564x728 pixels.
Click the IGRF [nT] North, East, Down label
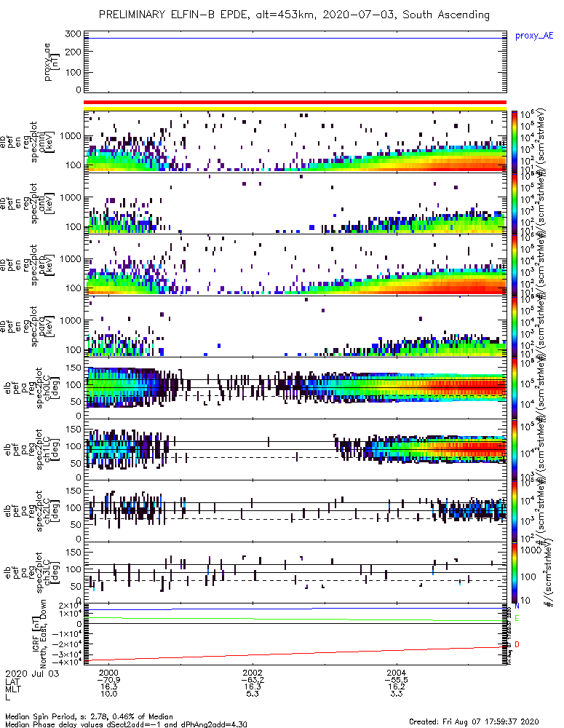40,634
